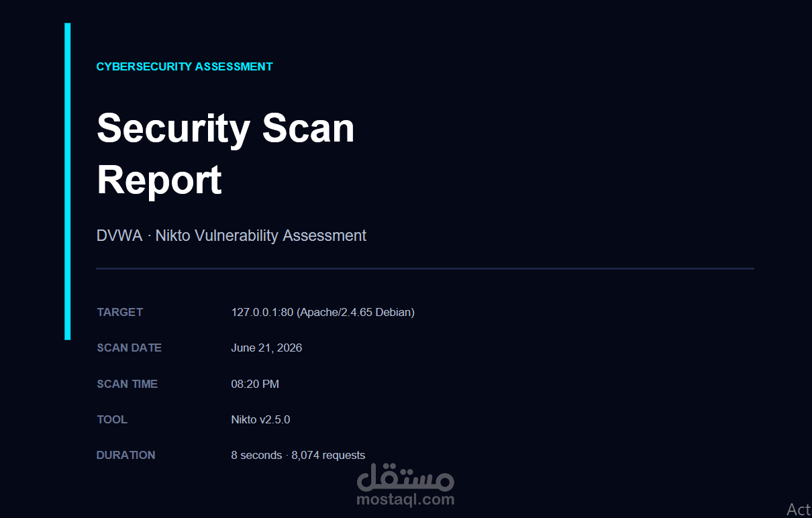Click the cyan vertical accent bar

[67, 181]
